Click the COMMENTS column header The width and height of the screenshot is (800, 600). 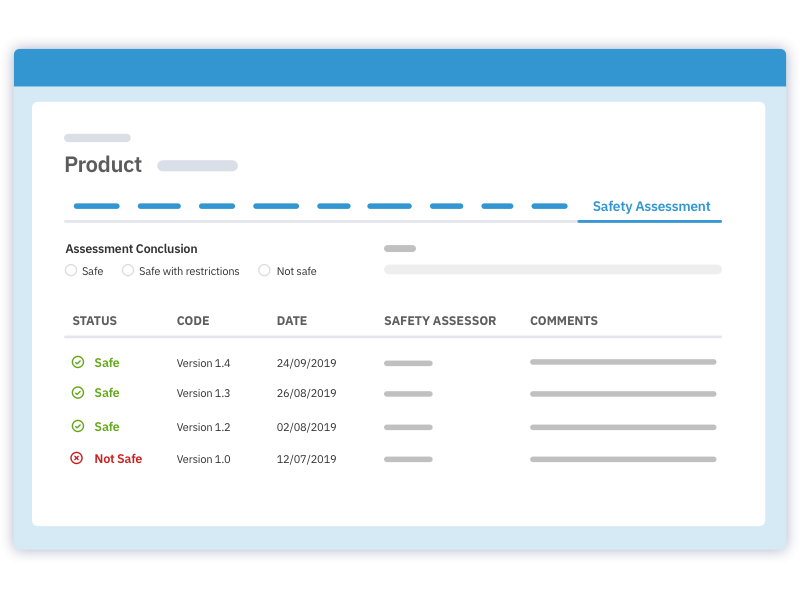564,321
